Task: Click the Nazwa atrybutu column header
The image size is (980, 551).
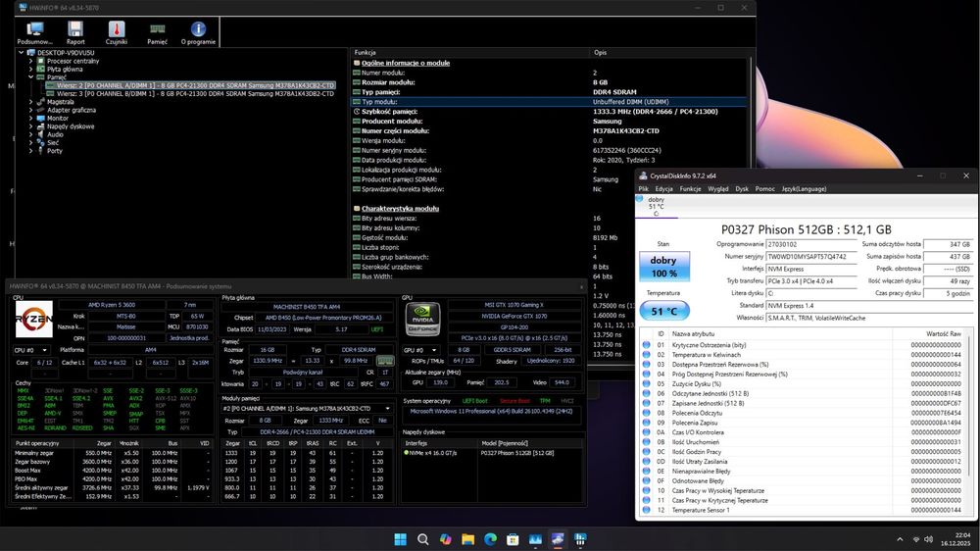Action: click(x=693, y=334)
